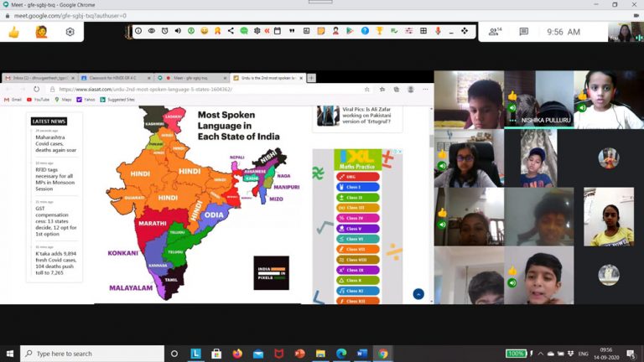Click the Type here to search box
The image size is (644, 362).
pyautogui.click(x=92, y=354)
